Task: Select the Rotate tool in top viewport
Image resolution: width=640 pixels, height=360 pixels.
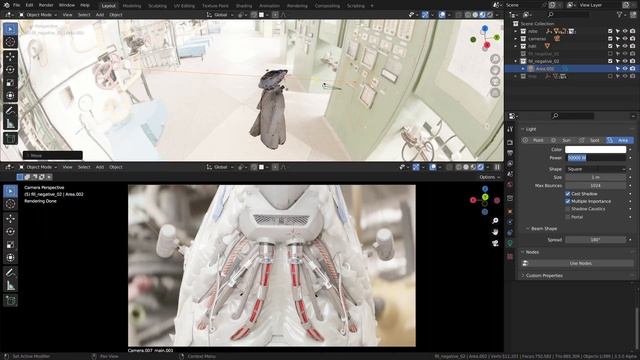Action: click(11, 69)
